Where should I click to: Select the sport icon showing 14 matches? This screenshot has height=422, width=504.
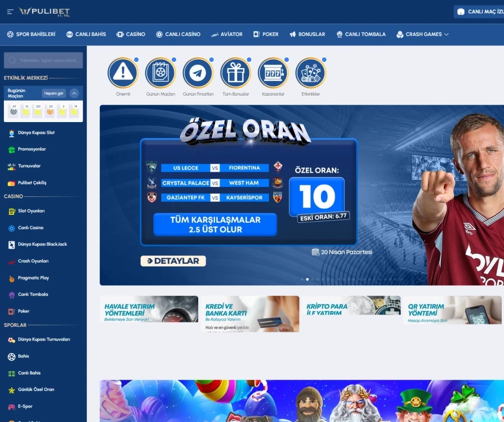click(74, 111)
